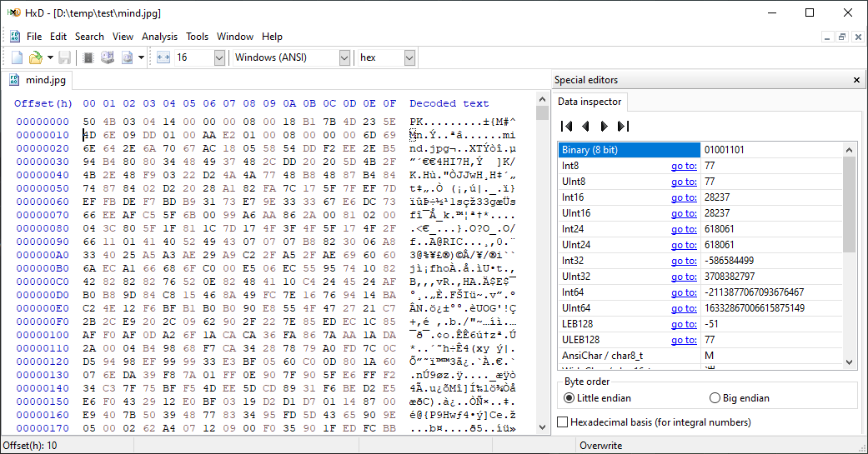Click go to link for Int64
The height and width of the screenshot is (454, 868).
[684, 292]
